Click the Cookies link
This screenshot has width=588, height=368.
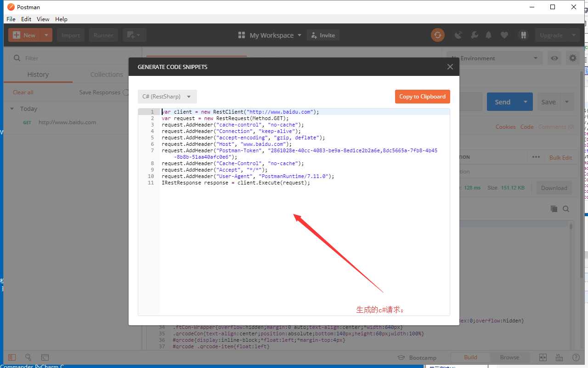[x=505, y=127]
